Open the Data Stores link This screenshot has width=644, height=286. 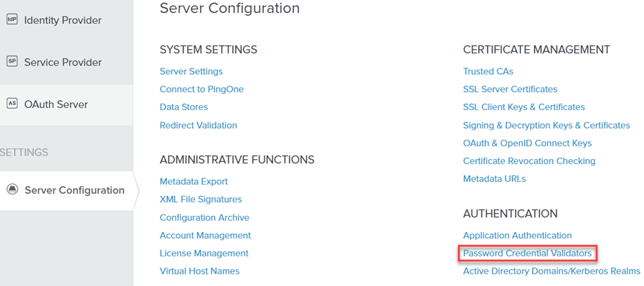[184, 107]
